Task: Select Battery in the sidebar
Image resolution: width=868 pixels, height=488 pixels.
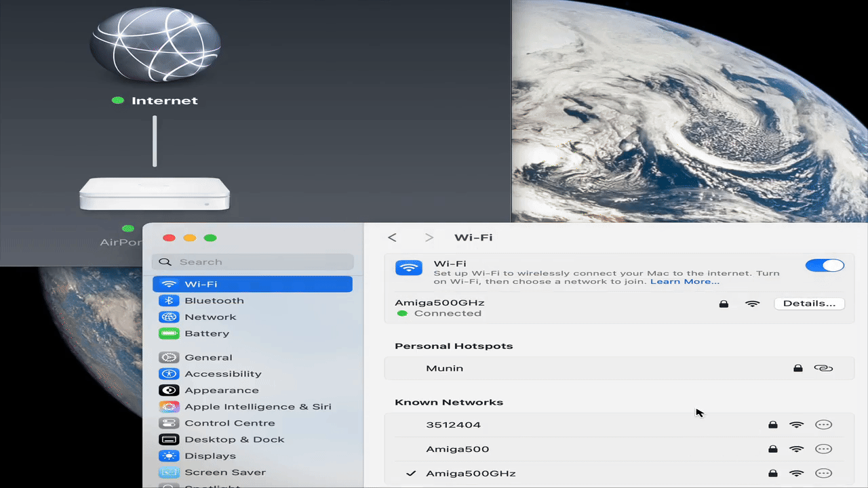Action: pos(207,333)
